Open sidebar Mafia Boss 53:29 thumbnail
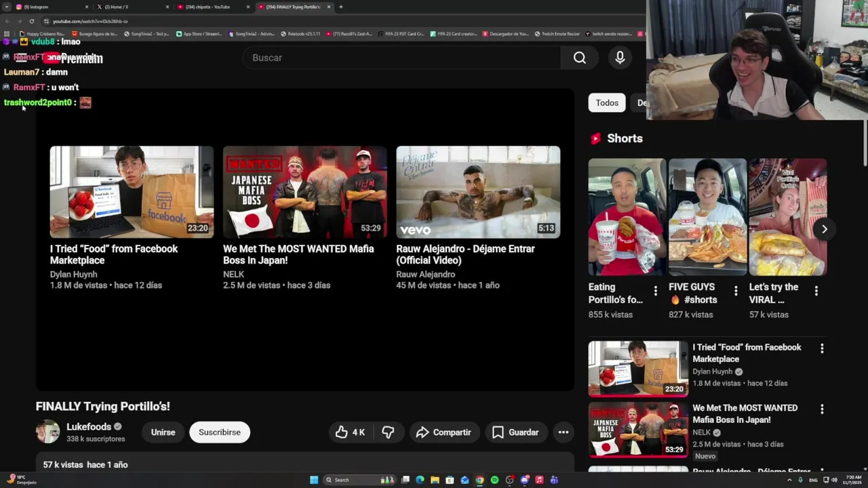This screenshot has width=868, height=488. point(638,429)
